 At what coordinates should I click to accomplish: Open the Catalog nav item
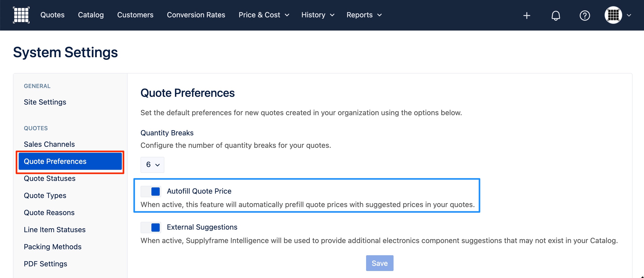tap(91, 15)
